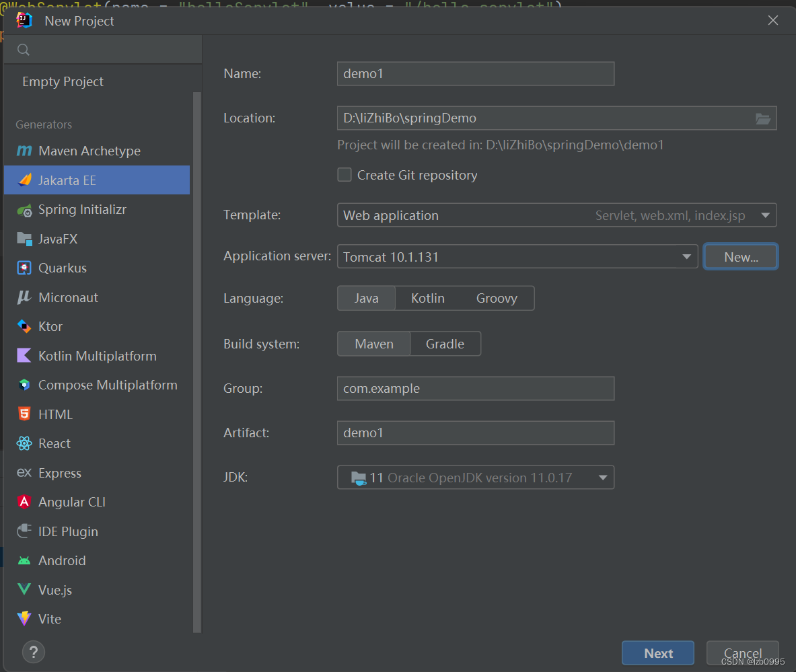Screen dimensions: 796x672
Task: Click the Generators section heading
Action: coord(44,124)
